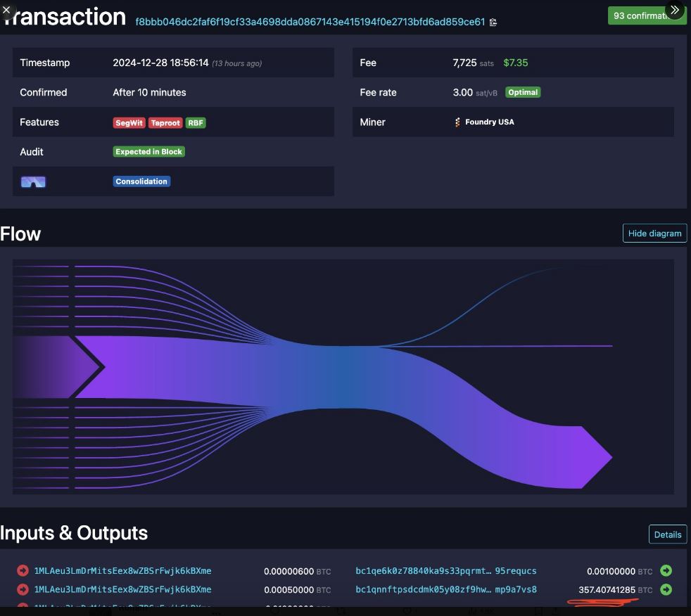The width and height of the screenshot is (691, 616).
Task: Click red arrow icon of first input
Action: (x=23, y=571)
